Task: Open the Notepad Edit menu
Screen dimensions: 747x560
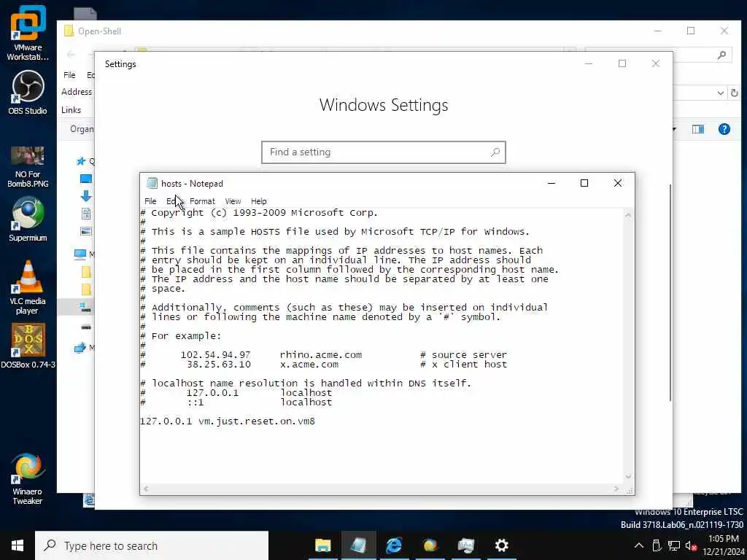Action: (x=172, y=201)
